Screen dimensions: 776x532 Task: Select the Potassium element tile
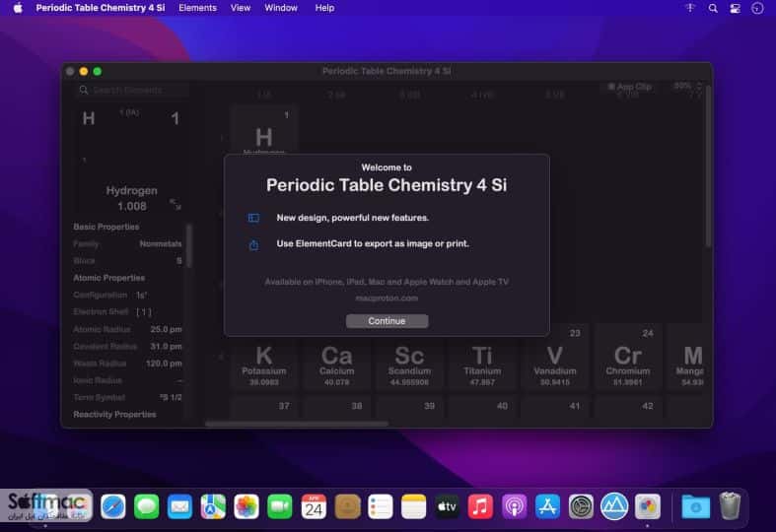[x=264, y=365]
